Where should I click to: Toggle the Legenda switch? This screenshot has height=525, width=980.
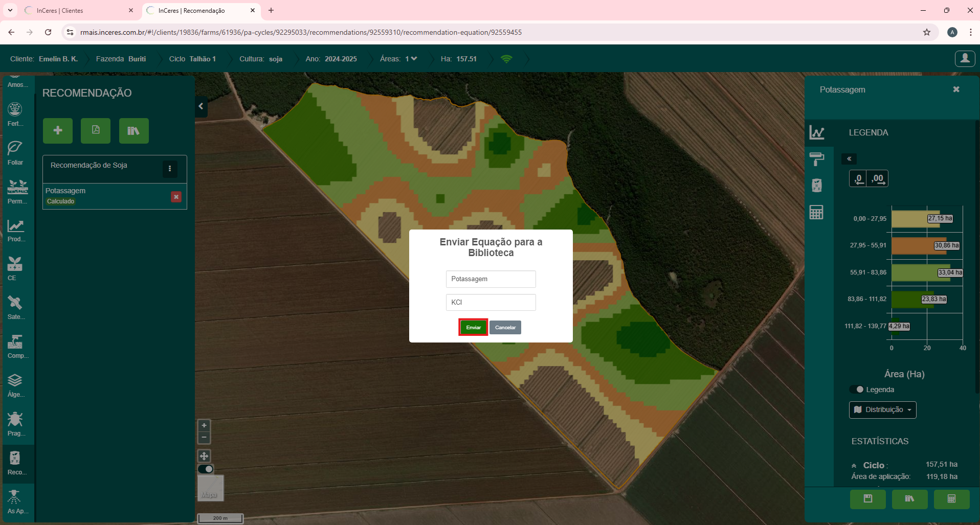(857, 390)
